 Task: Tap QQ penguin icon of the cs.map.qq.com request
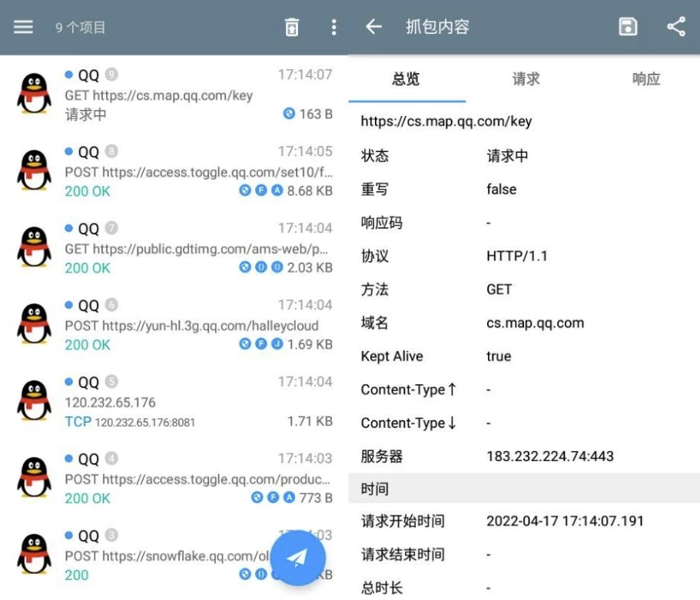(35, 94)
